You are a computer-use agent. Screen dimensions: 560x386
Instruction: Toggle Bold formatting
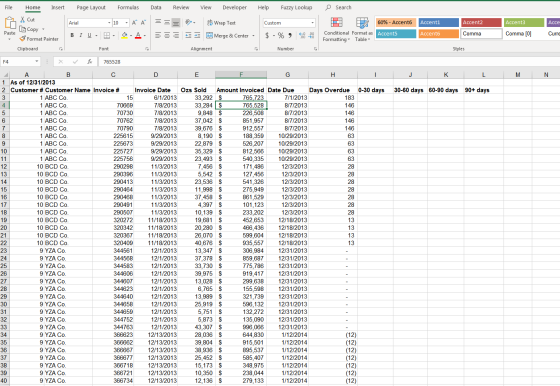(72, 35)
